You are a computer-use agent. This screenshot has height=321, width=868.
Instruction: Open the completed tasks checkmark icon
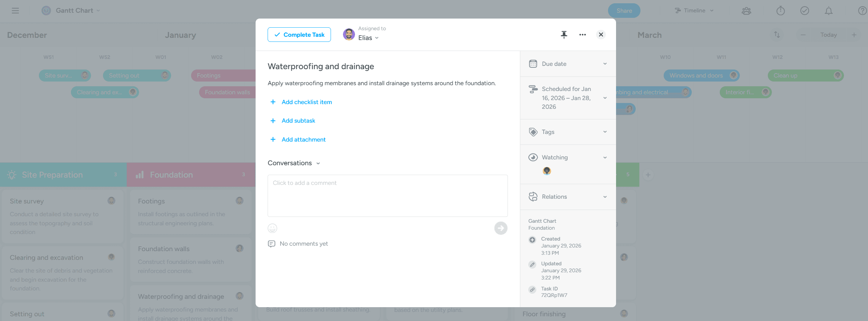pyautogui.click(x=805, y=11)
